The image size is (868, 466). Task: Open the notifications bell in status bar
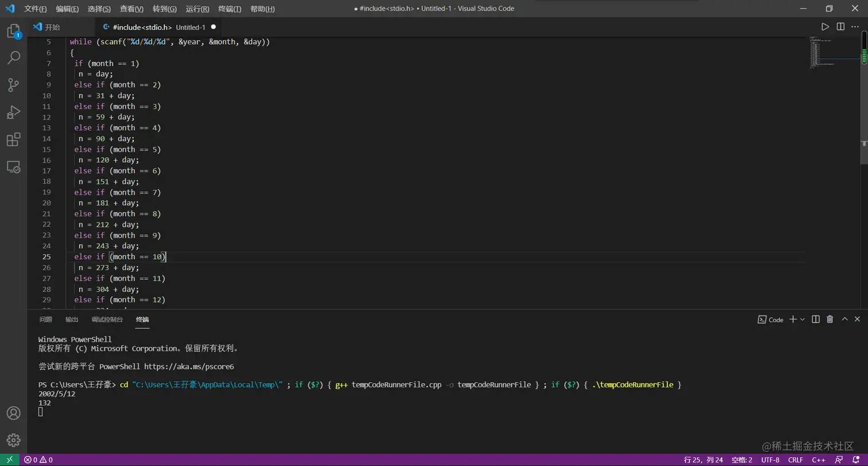[x=856, y=460]
